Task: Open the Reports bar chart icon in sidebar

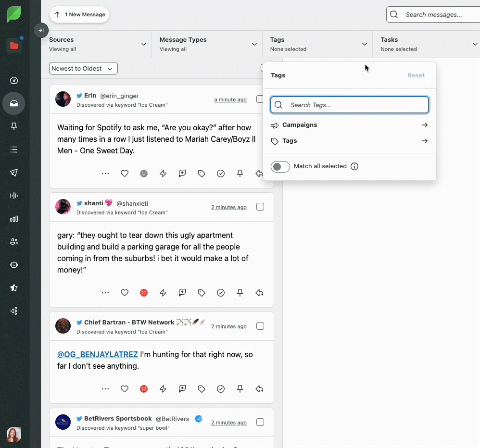Action: point(14,219)
